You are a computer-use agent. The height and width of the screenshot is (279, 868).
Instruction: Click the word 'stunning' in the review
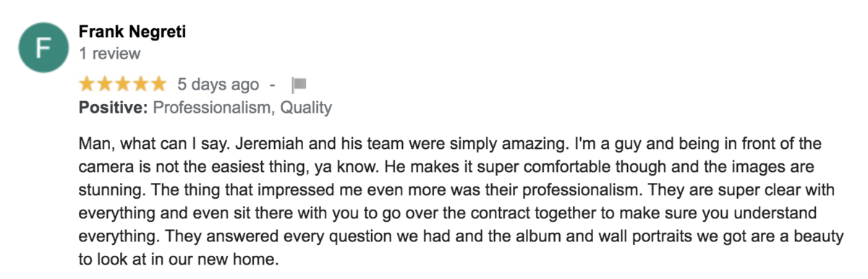click(x=109, y=191)
